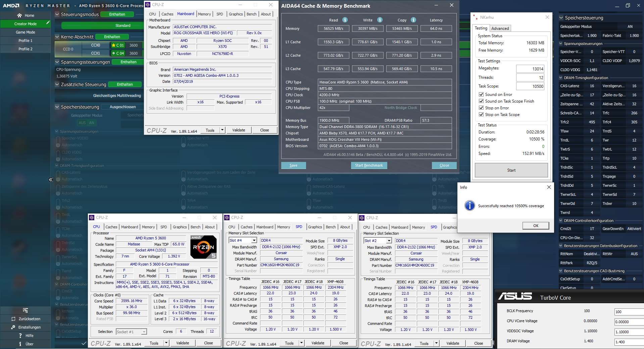Click the Über info icon
644x349 pixels.
(x=20, y=344)
